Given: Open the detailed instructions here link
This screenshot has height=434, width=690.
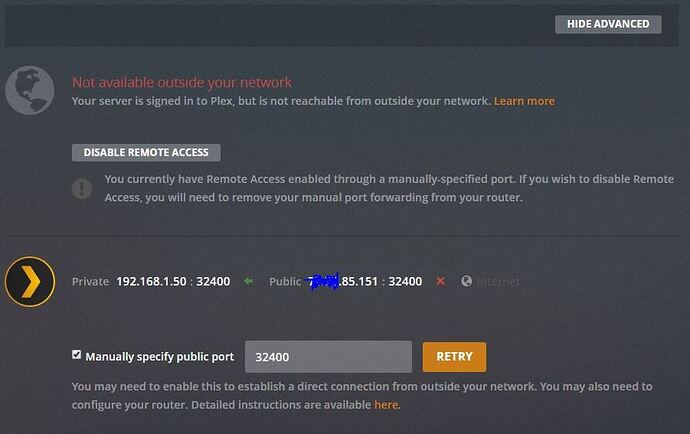Looking at the screenshot, I should coord(385,405).
